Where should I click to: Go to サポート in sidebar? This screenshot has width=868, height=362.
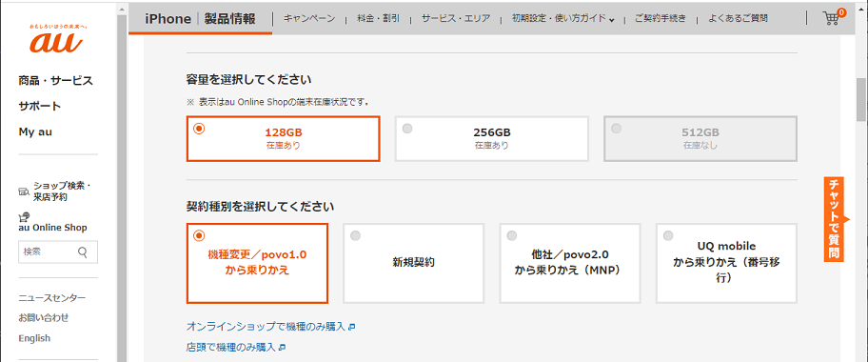(39, 107)
